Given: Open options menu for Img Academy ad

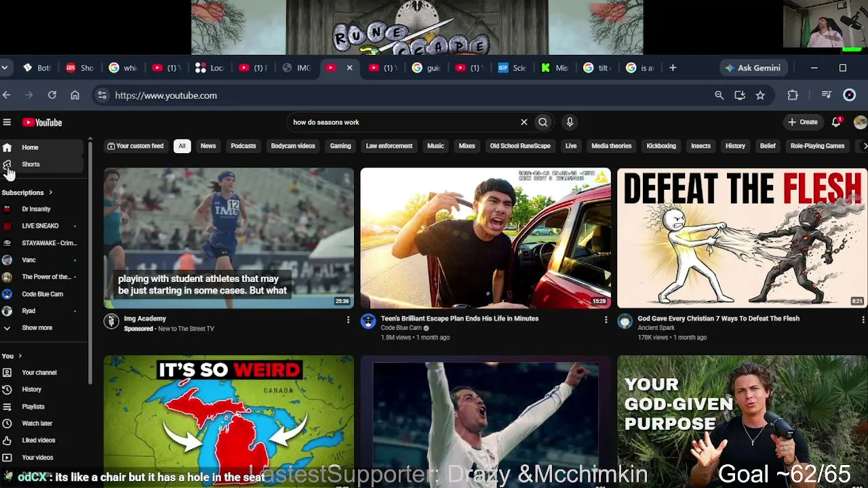Looking at the screenshot, I should (x=349, y=320).
